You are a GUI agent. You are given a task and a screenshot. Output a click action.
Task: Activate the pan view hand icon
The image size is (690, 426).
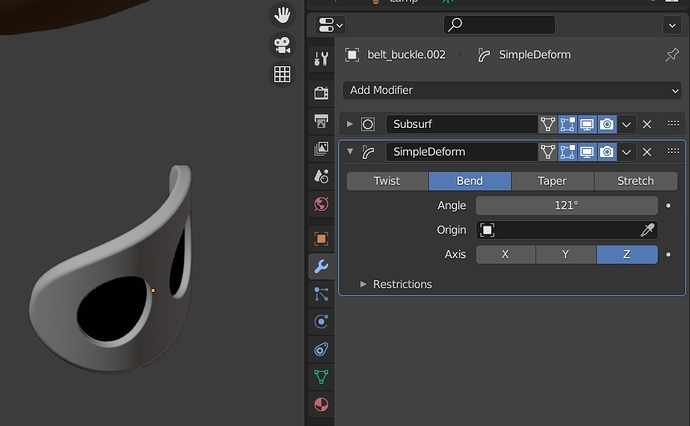[282, 15]
